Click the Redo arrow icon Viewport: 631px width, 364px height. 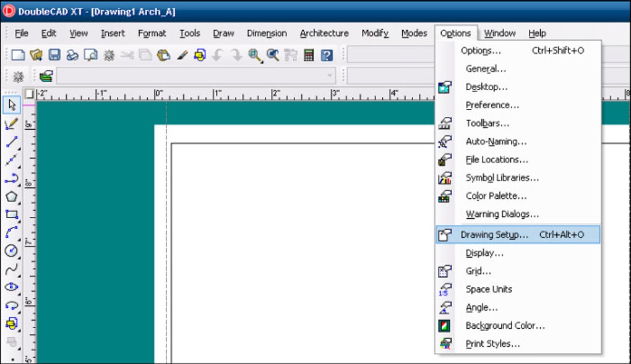(236, 55)
